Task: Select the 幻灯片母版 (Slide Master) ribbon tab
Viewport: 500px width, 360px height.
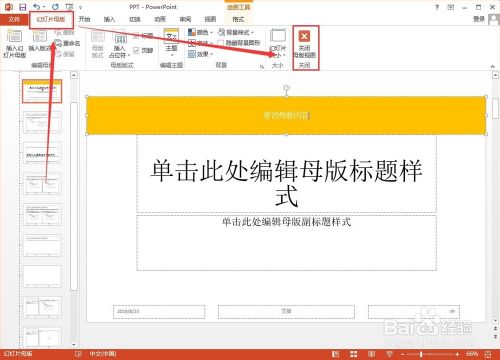Action: point(51,19)
